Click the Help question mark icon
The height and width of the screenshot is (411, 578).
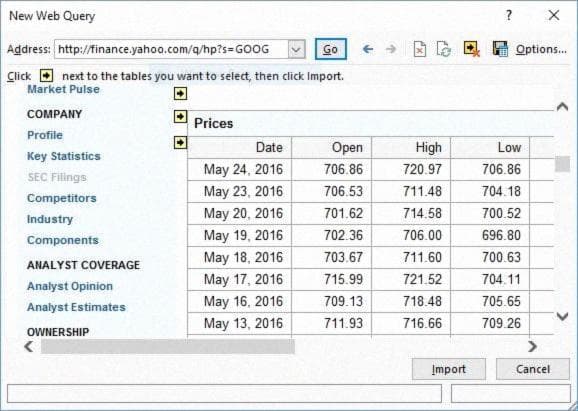[509, 15]
